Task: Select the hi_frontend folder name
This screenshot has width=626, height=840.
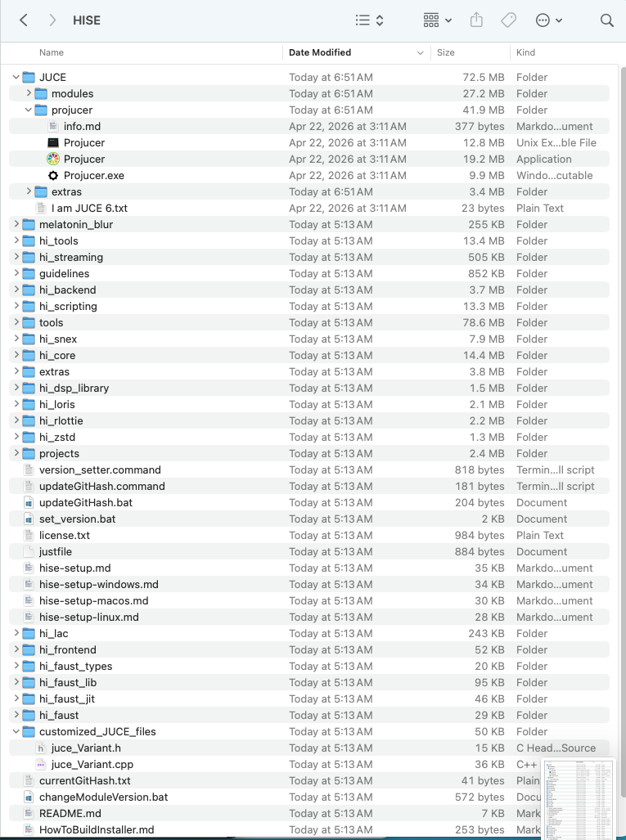Action: point(68,649)
